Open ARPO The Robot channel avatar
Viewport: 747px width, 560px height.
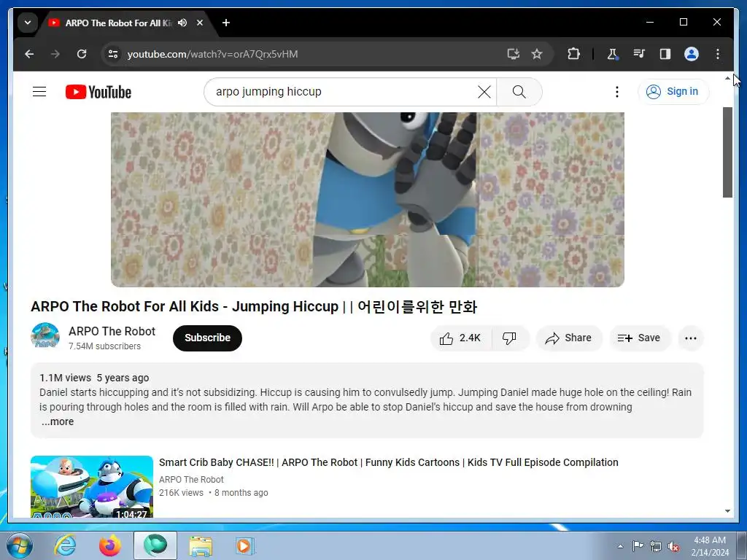point(45,336)
